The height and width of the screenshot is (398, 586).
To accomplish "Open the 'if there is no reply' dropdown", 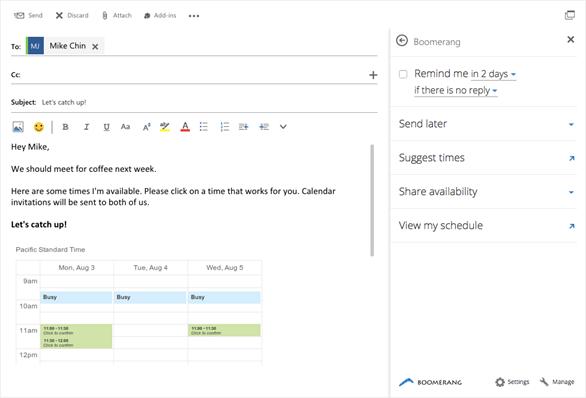I will tap(456, 90).
